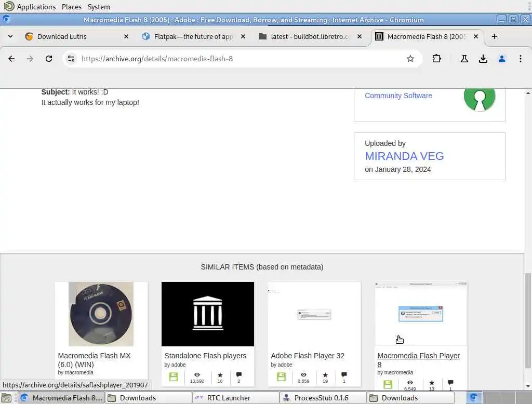Viewport: 532px width, 404px height.
Task: Click 'by adobe' under Standalone Flash players
Action: (175, 365)
